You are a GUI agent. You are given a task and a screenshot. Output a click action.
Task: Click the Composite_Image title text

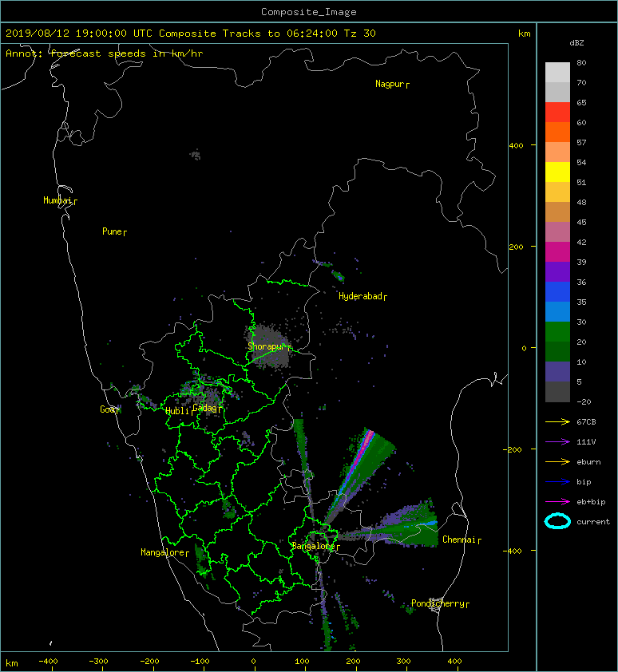(309, 12)
